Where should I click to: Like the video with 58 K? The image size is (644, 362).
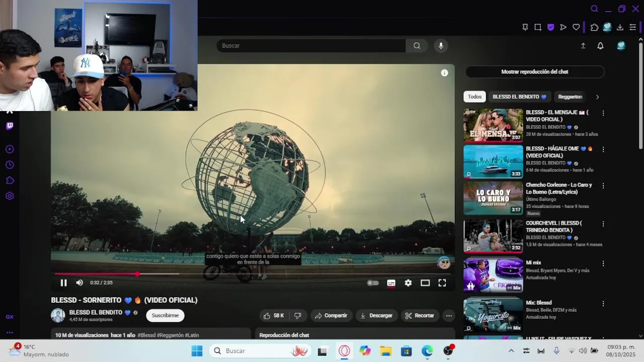(273, 316)
